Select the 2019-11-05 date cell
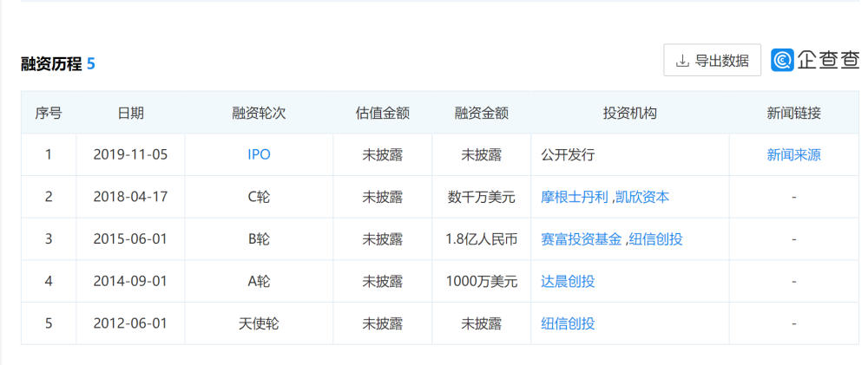868x365 pixels. [x=131, y=155]
